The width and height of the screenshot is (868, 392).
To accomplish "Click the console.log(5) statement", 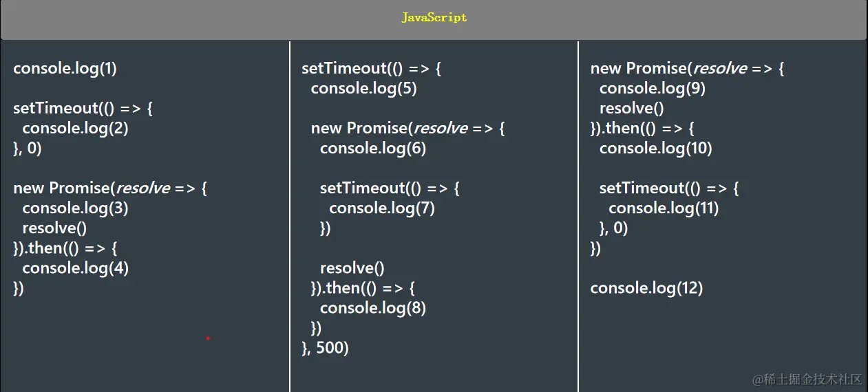I will coord(363,88).
